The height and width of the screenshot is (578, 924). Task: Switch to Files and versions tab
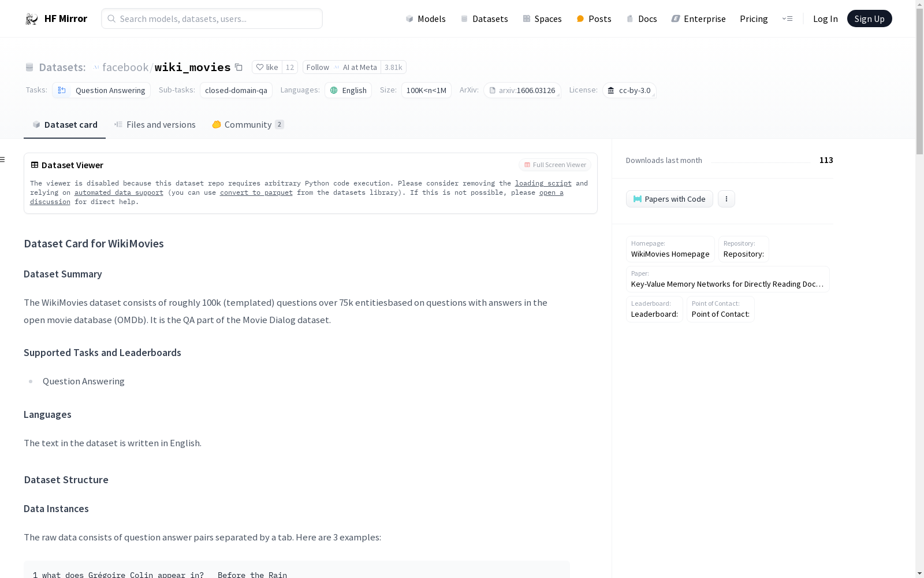(155, 124)
